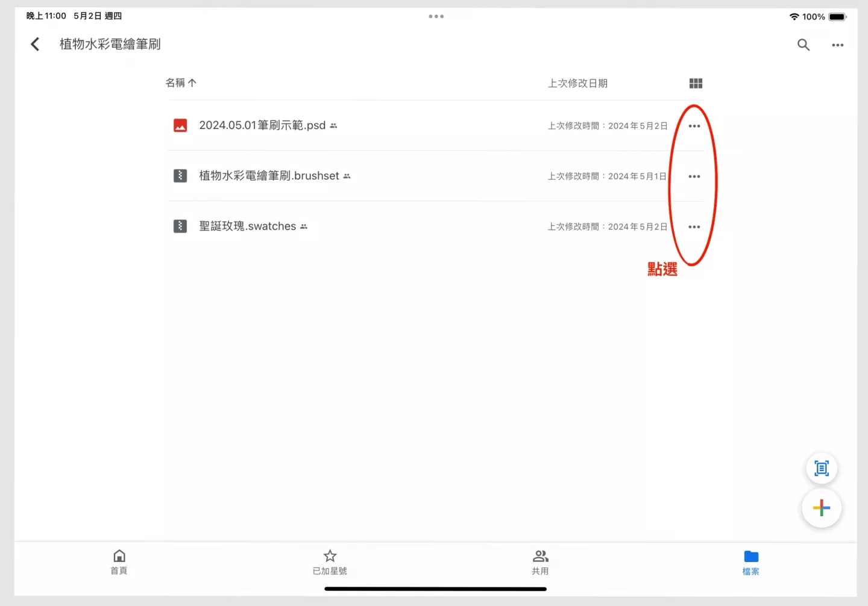This screenshot has height=606, width=868.
Task: Select the 檔案 files tab
Action: pyautogui.click(x=750, y=561)
